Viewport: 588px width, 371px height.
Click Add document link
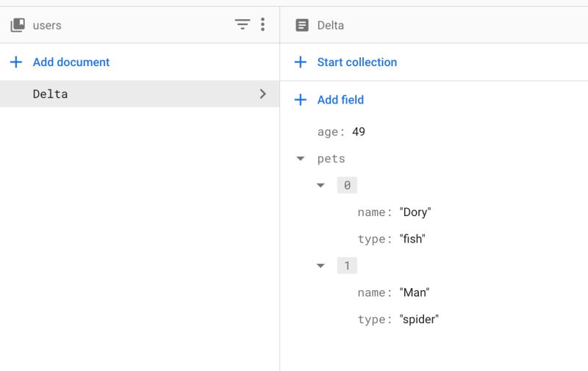[71, 62]
